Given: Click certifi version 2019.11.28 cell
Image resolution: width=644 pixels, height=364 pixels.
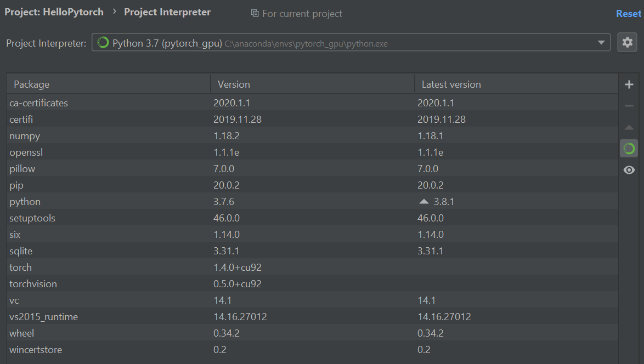Looking at the screenshot, I should pos(238,120).
